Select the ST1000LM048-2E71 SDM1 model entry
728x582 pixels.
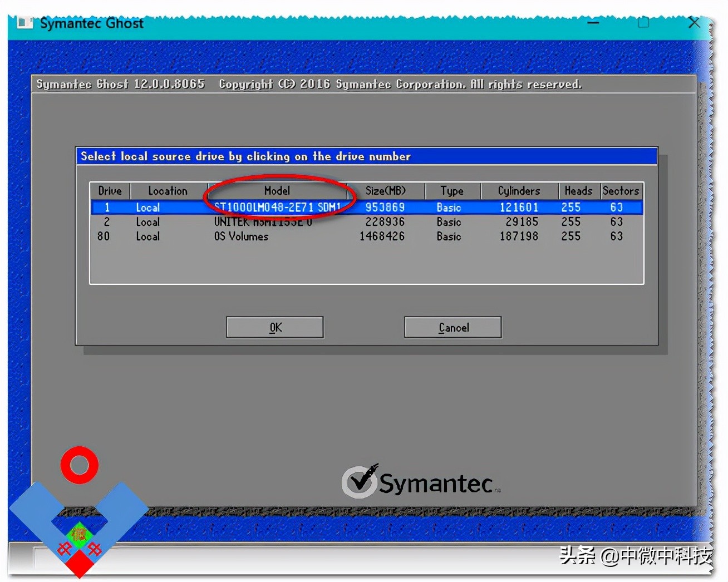pyautogui.click(x=278, y=208)
